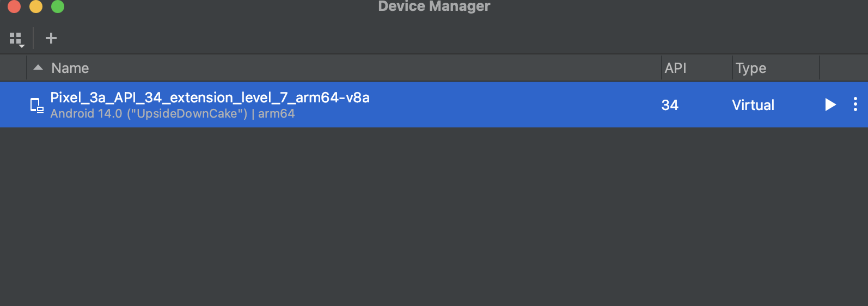Deselect by clicking the empty area below the list

coord(434,217)
